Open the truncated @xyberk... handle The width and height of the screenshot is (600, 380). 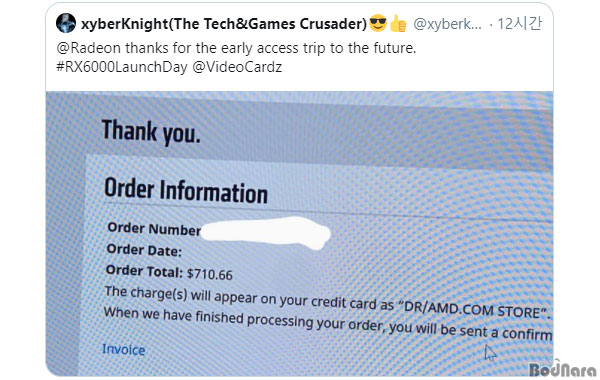(x=447, y=24)
